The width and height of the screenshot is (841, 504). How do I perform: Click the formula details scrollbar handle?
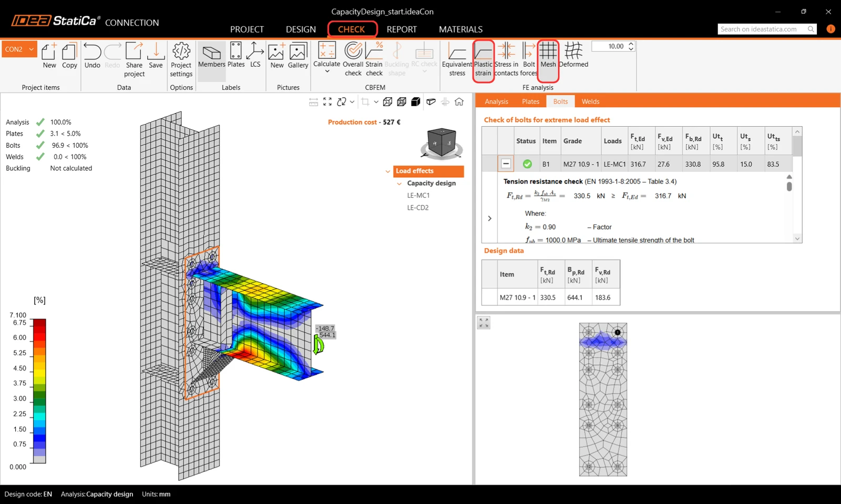click(x=789, y=187)
